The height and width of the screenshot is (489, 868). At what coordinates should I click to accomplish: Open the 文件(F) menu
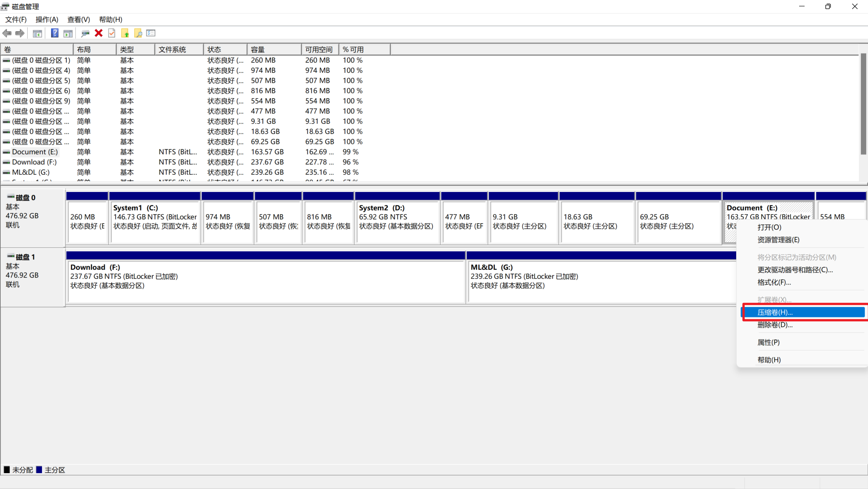point(16,19)
